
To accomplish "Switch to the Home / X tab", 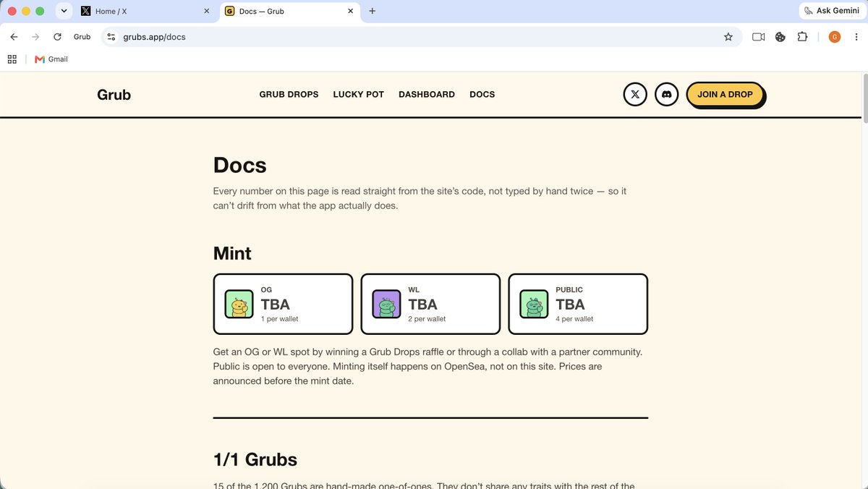I will point(145,11).
